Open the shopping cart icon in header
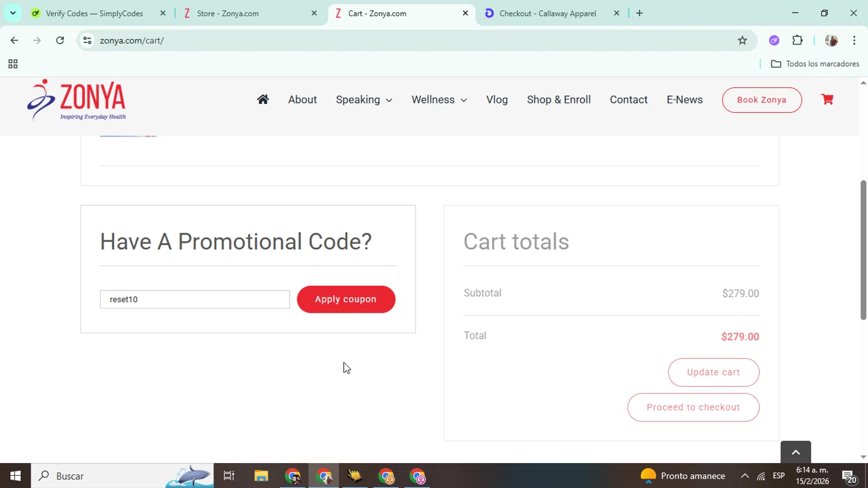Image resolution: width=868 pixels, height=488 pixels. point(827,100)
